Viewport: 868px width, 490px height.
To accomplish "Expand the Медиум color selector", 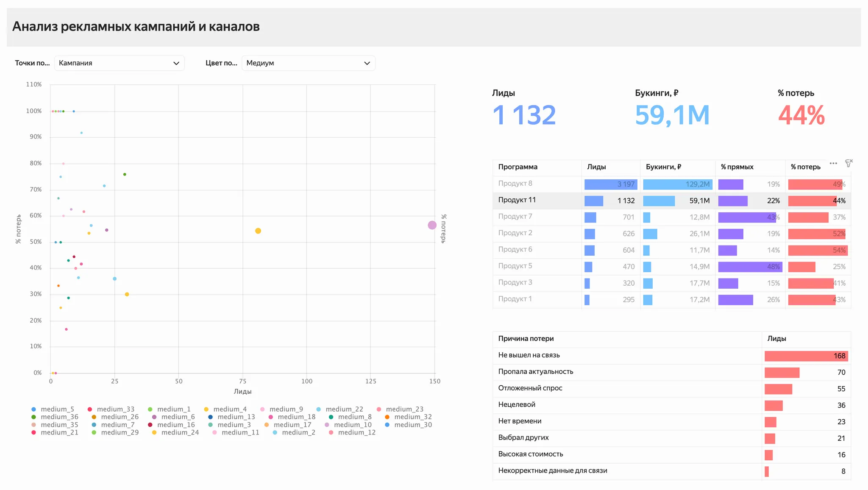I will tap(308, 63).
